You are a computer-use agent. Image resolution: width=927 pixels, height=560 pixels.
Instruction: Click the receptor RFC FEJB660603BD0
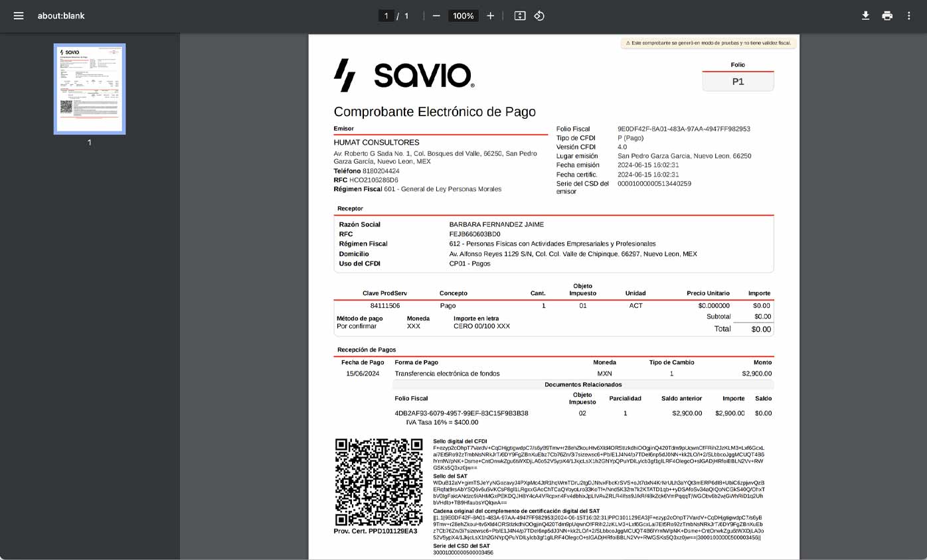pyautogui.click(x=475, y=234)
